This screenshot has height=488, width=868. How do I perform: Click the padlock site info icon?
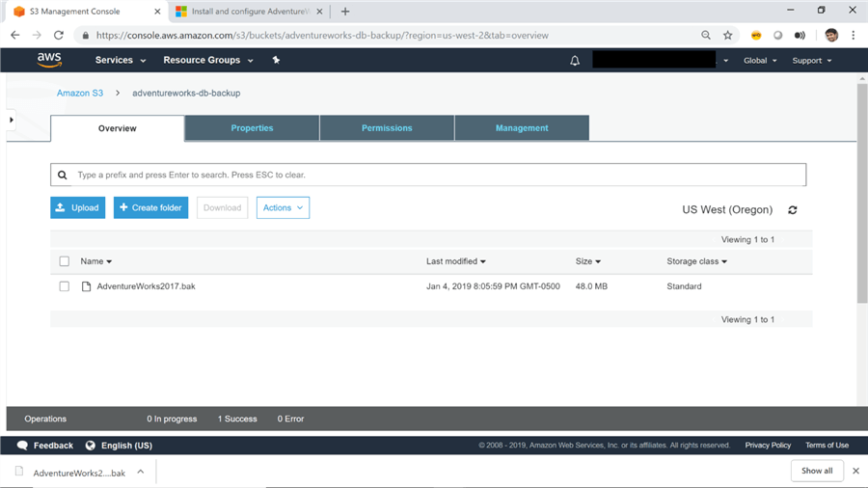click(85, 36)
